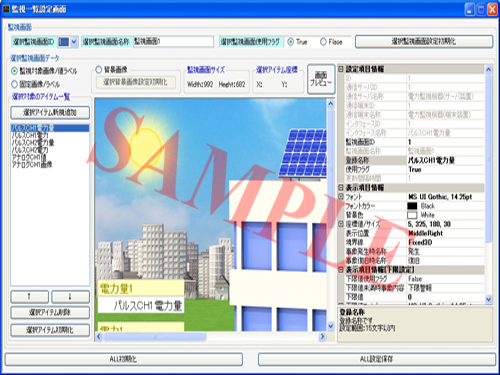Click 選択アイテム初期化 reset button

click(50, 330)
